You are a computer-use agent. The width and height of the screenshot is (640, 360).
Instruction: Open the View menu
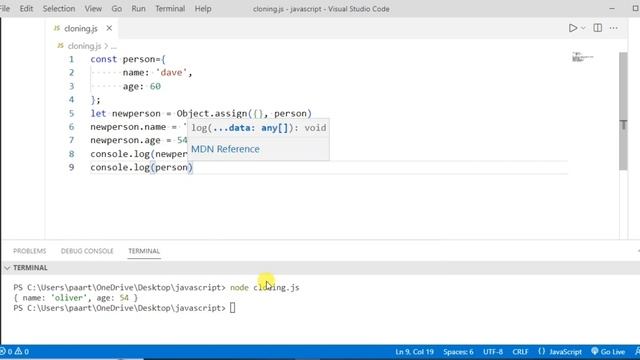click(x=93, y=9)
